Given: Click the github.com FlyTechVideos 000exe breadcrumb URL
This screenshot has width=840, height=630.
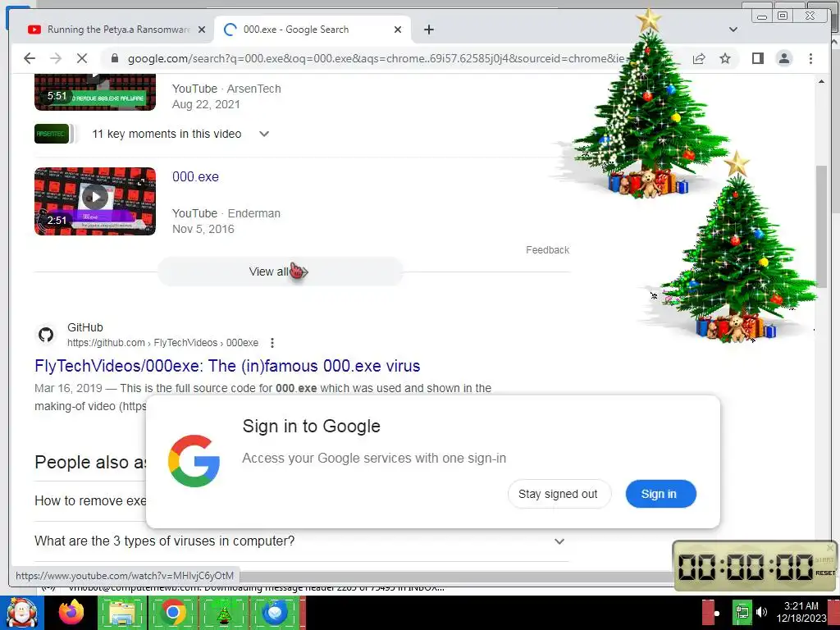Looking at the screenshot, I should pos(162,343).
